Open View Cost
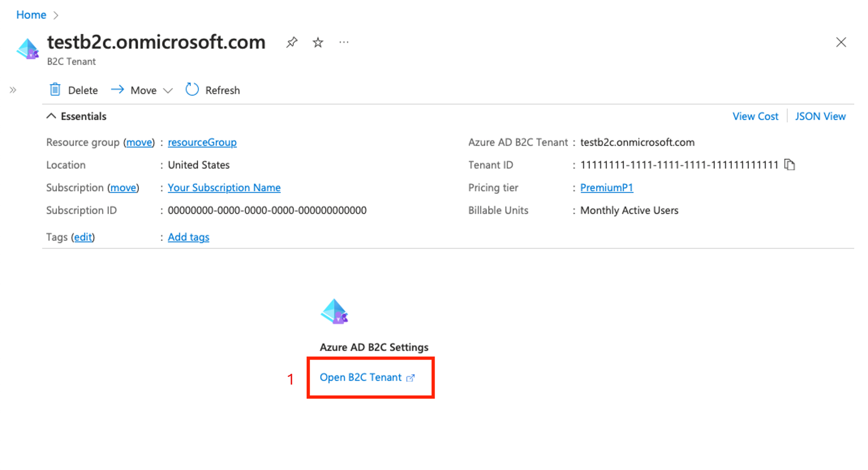The height and width of the screenshot is (470, 868). 755,116
